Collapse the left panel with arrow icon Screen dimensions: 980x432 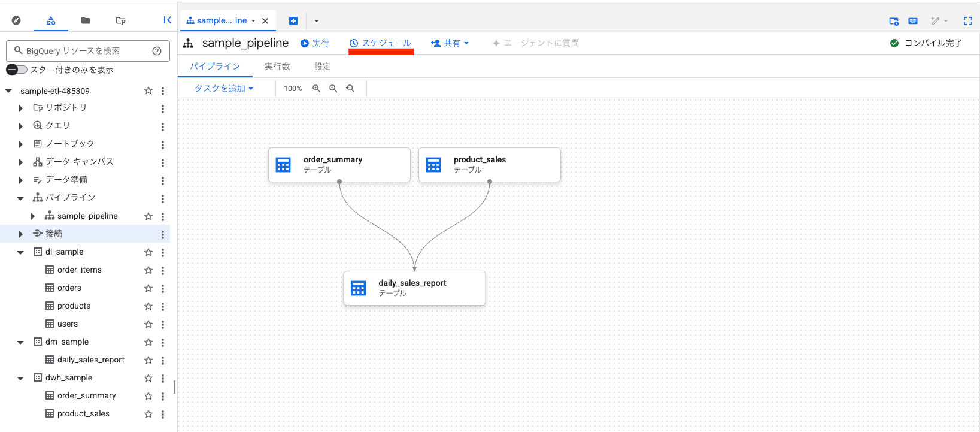(168, 20)
